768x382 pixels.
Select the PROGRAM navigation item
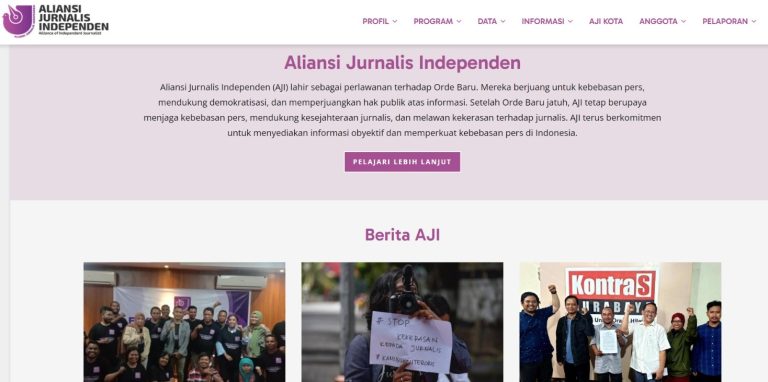pyautogui.click(x=433, y=22)
